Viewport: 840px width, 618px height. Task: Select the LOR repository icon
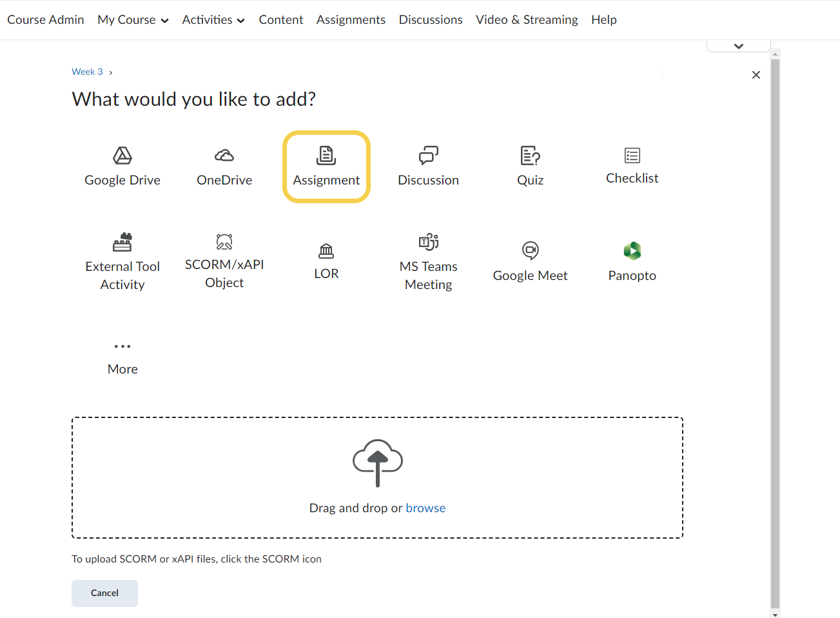[326, 252]
